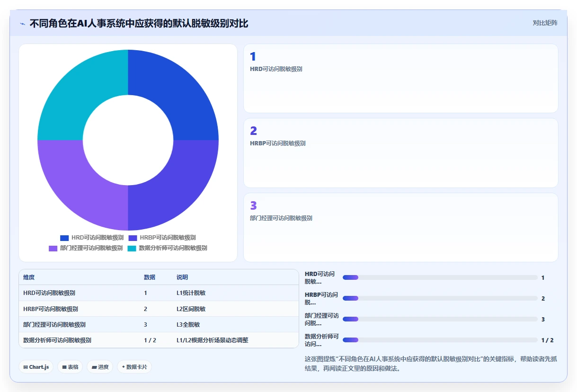Click the 数据 column header
Image resolution: width=577 pixels, height=392 pixels.
tap(150, 277)
